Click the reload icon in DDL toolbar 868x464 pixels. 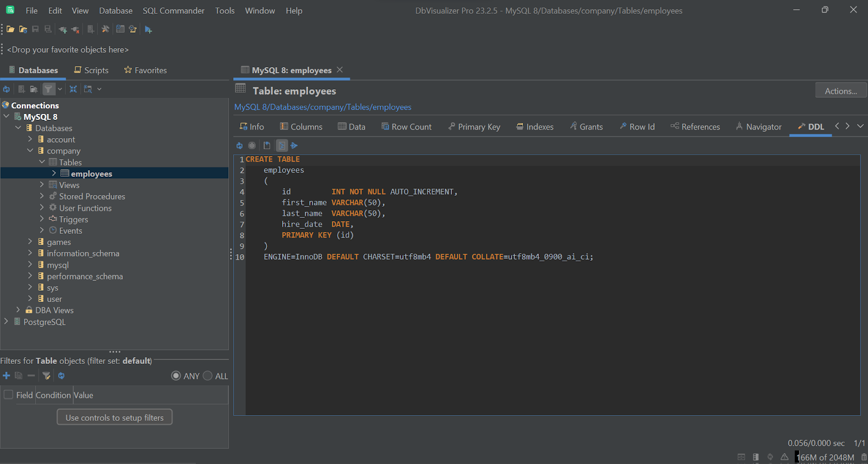(x=239, y=145)
